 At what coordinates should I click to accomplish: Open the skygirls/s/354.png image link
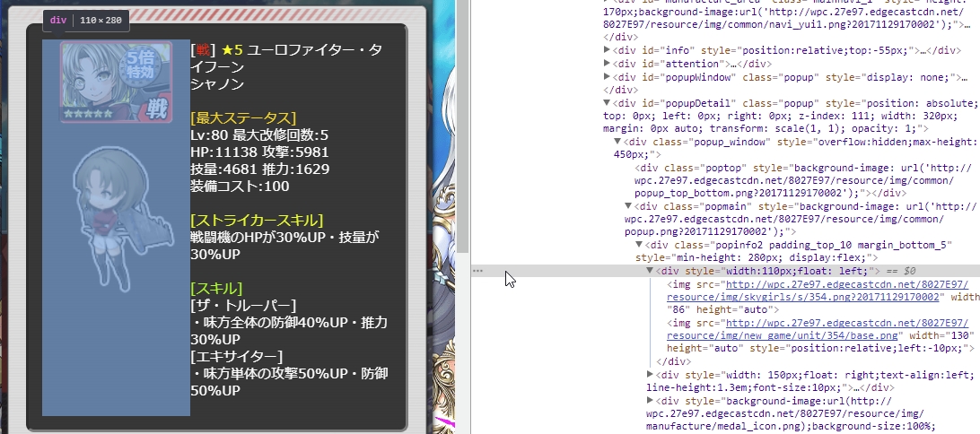[x=818, y=291]
